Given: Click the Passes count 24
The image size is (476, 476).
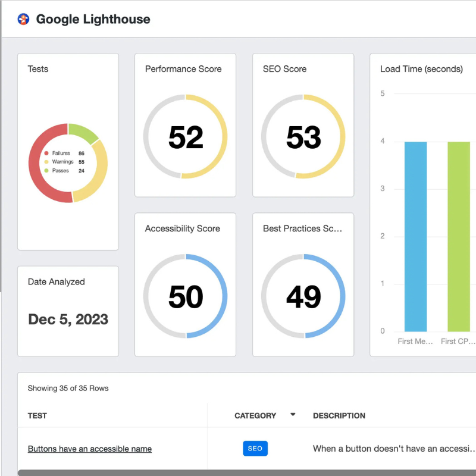Looking at the screenshot, I should (82, 171).
